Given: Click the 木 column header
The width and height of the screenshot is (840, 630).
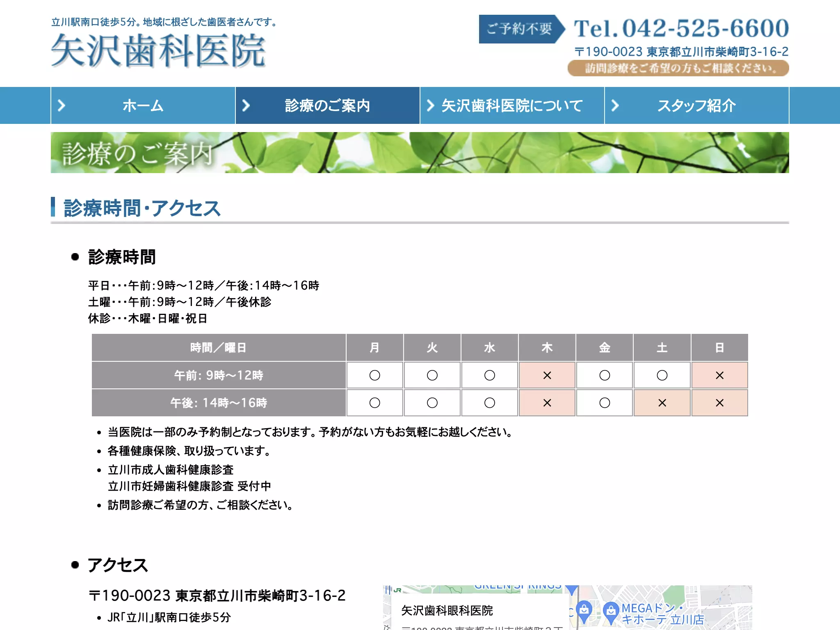Looking at the screenshot, I should (547, 347).
